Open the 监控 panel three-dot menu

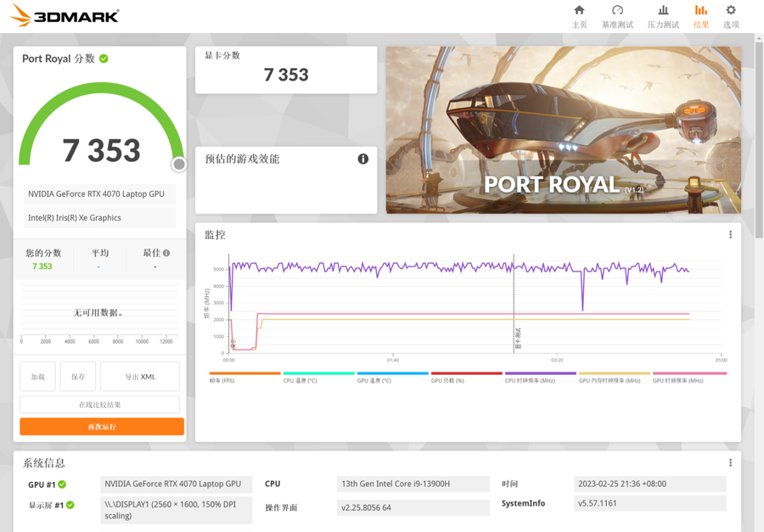tap(730, 235)
